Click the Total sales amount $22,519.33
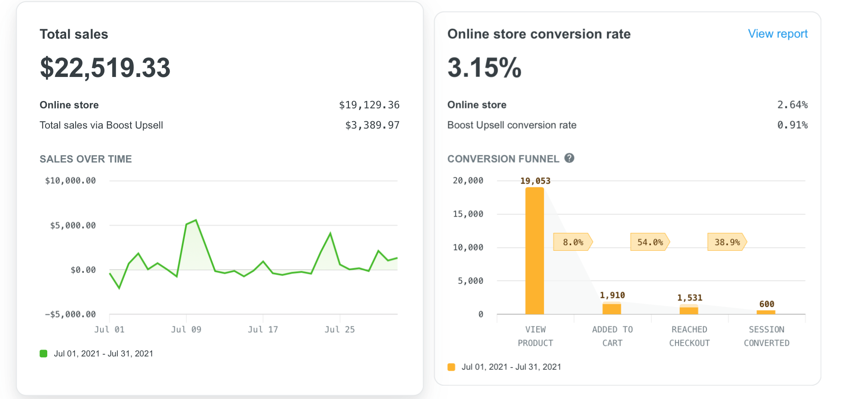Screen dimensions: 868x399 (x=105, y=68)
